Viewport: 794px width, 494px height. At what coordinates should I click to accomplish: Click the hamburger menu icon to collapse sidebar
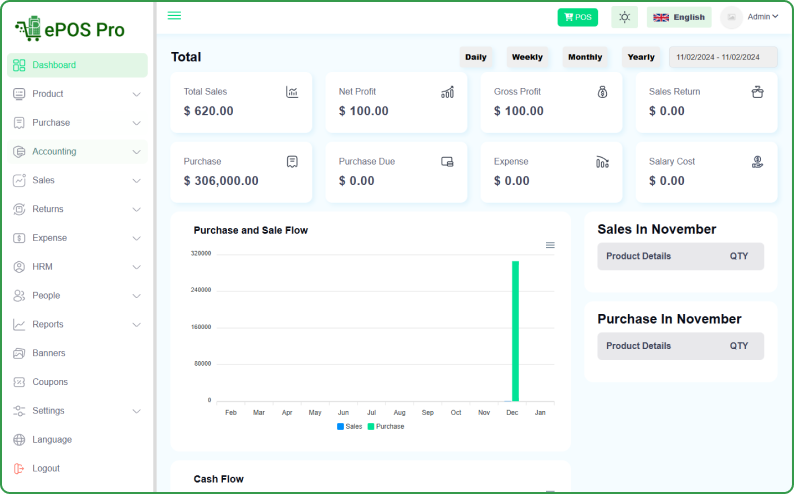tap(174, 16)
